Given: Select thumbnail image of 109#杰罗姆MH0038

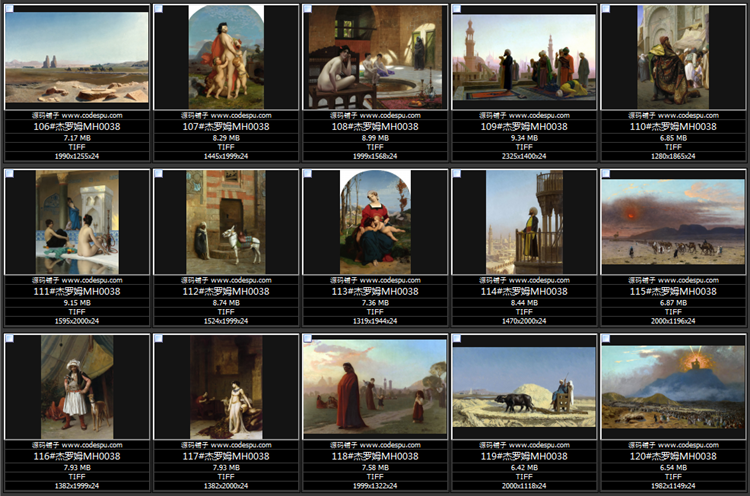Looking at the screenshot, I should [x=524, y=57].
